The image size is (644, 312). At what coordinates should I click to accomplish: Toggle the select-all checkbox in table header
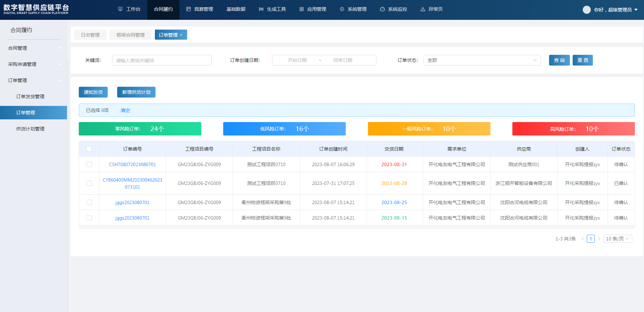click(x=89, y=149)
